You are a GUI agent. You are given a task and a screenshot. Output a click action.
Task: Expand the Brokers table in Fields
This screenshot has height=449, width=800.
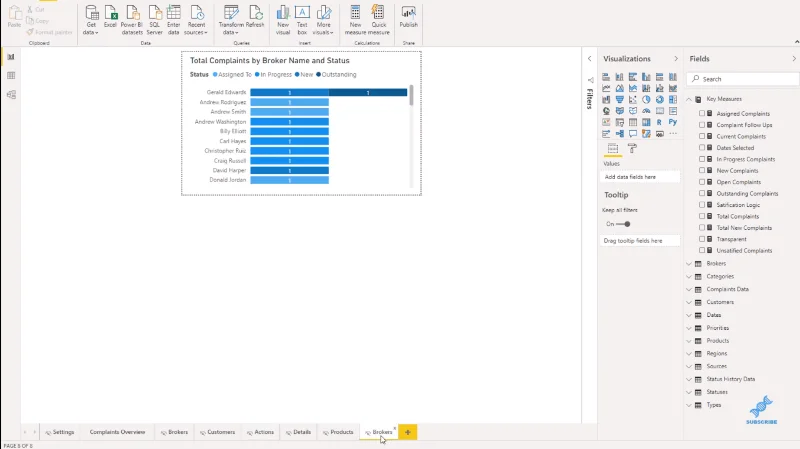tap(689, 264)
